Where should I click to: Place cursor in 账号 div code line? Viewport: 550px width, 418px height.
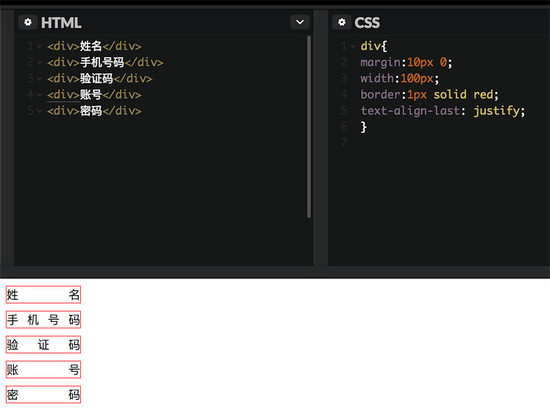pos(94,95)
